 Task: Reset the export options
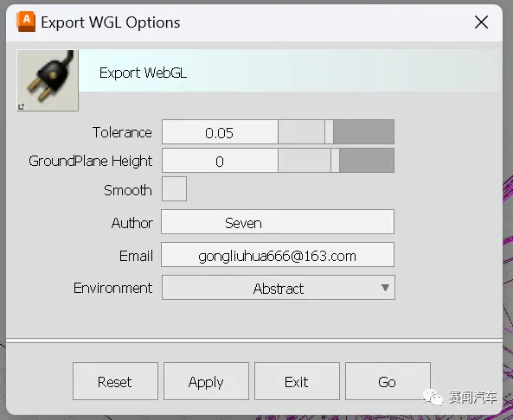(x=115, y=381)
